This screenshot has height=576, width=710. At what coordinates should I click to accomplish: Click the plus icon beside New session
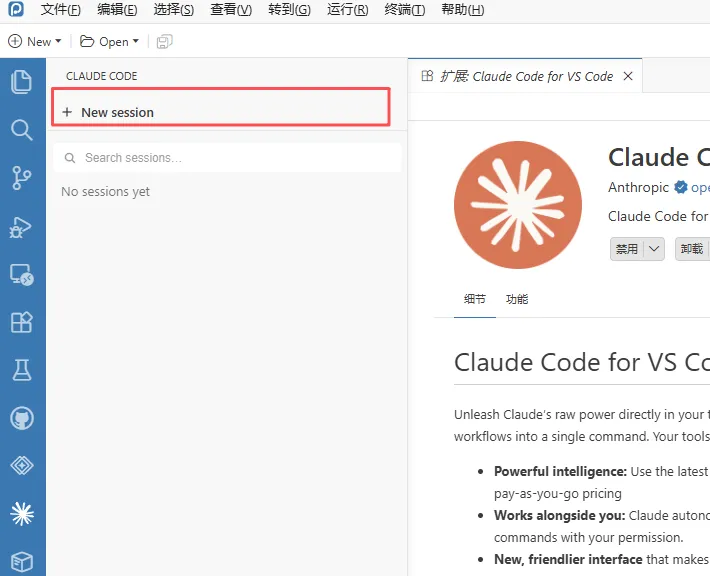click(67, 112)
